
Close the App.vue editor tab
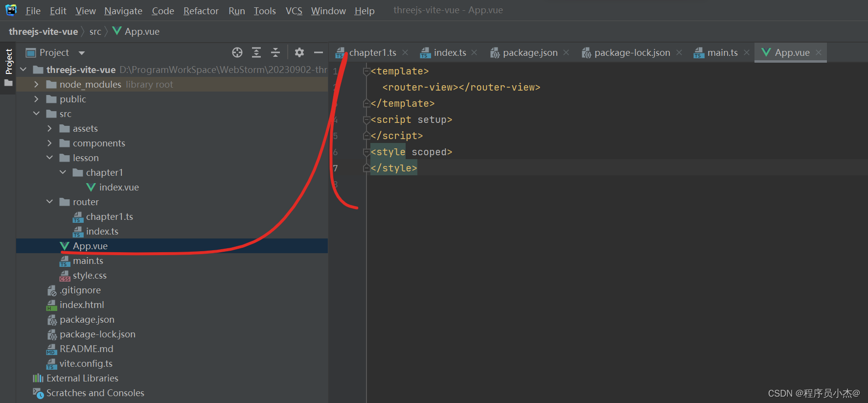pyautogui.click(x=819, y=52)
